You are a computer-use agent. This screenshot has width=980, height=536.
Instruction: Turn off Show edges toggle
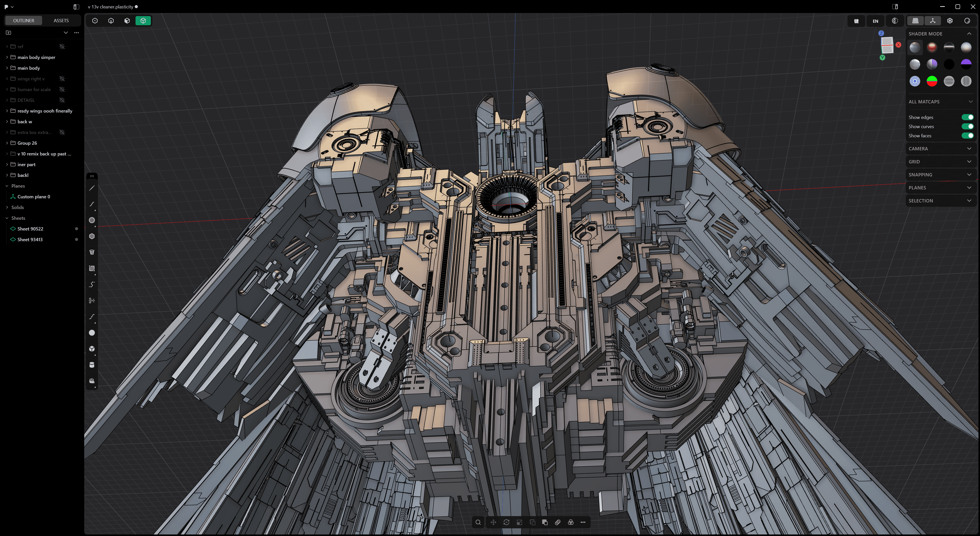pos(967,117)
